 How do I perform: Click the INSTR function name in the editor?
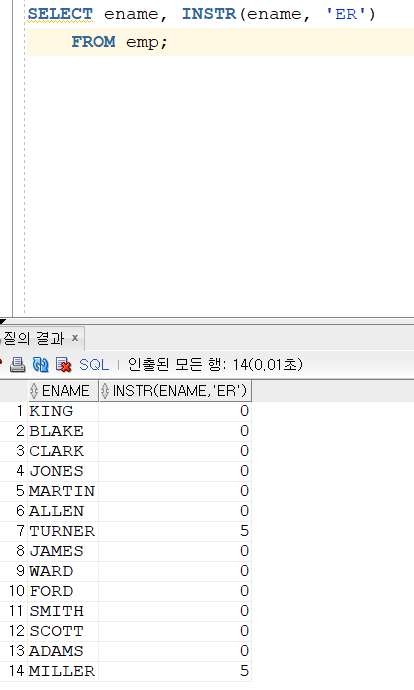(x=209, y=14)
